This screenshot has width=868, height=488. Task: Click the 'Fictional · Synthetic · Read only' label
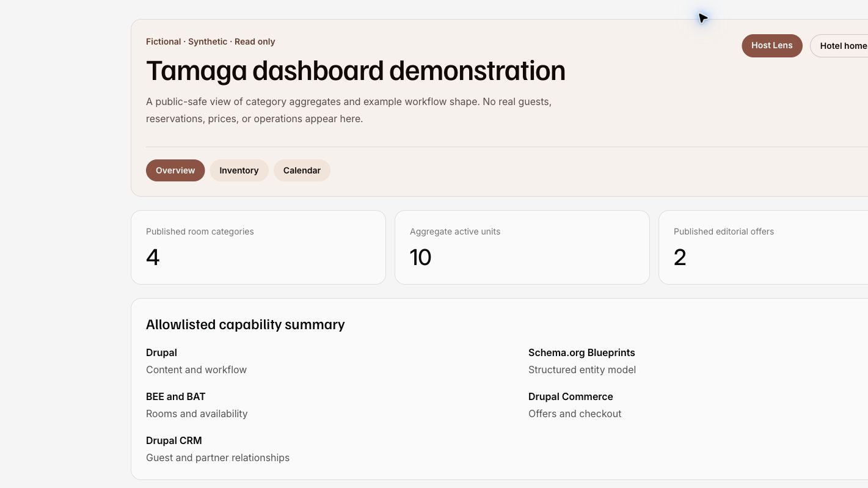[x=210, y=42]
